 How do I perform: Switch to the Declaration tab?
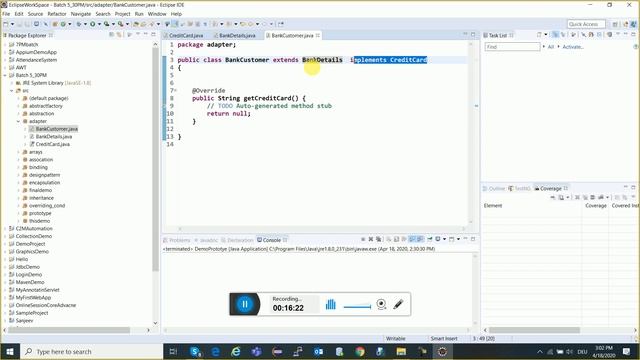[237, 240]
